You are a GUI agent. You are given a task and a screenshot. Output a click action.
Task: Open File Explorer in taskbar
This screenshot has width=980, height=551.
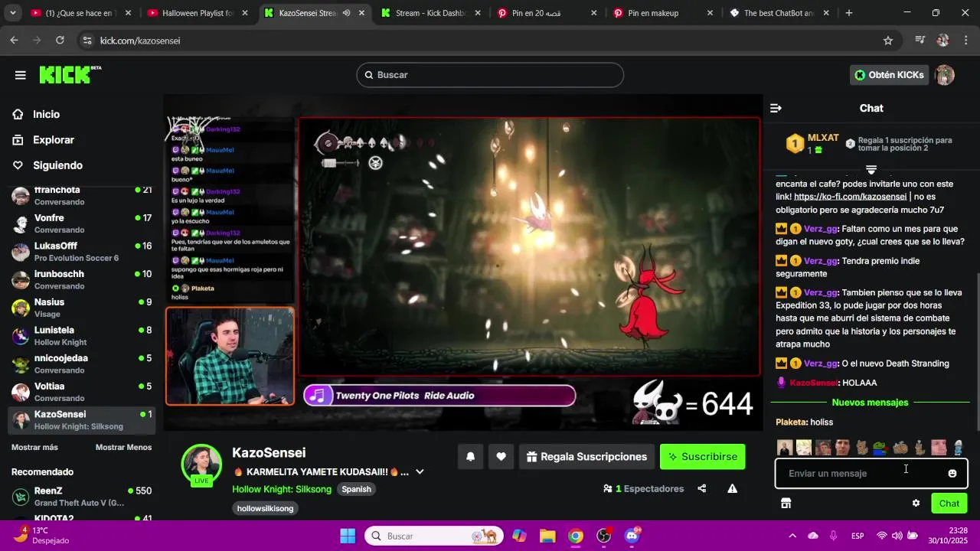(x=547, y=536)
